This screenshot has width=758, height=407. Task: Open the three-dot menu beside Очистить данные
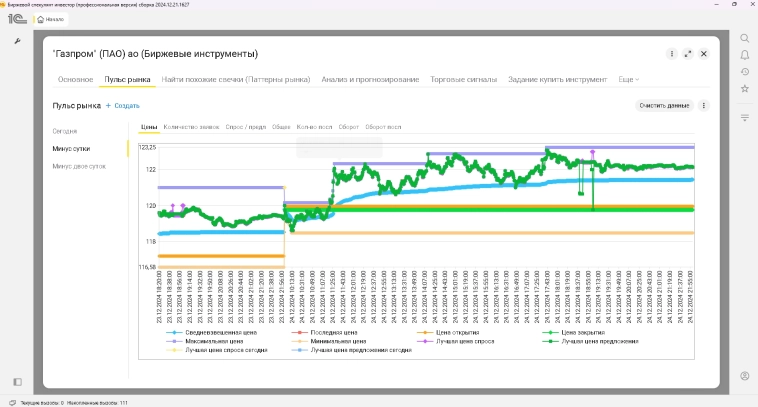pos(704,105)
